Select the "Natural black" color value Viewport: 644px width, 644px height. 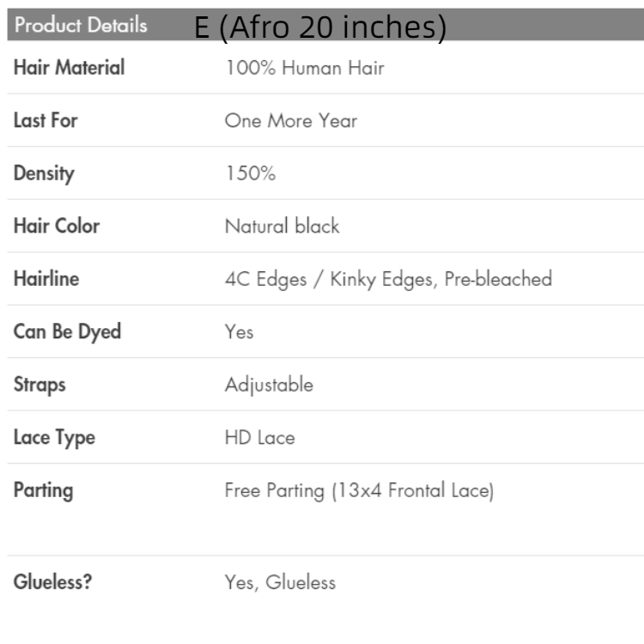tap(282, 227)
